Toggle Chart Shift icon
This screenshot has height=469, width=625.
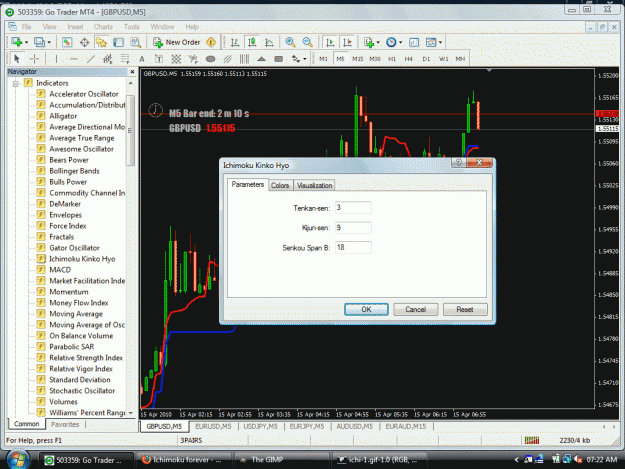(x=347, y=42)
